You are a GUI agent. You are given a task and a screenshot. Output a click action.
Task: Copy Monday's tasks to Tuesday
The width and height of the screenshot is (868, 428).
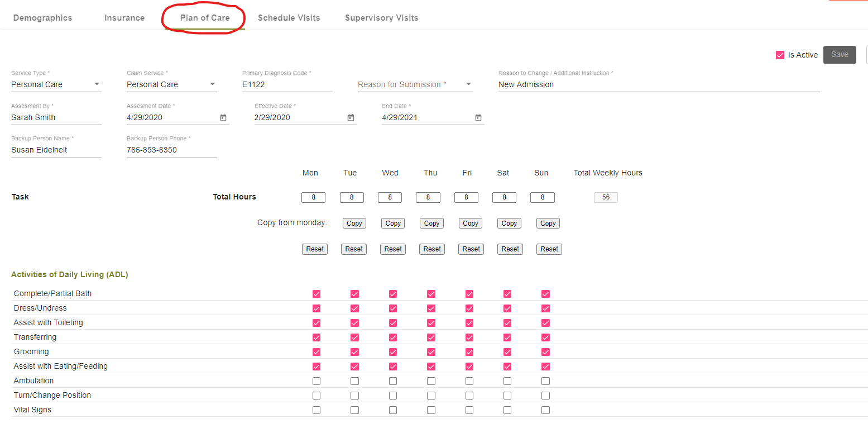coord(354,223)
